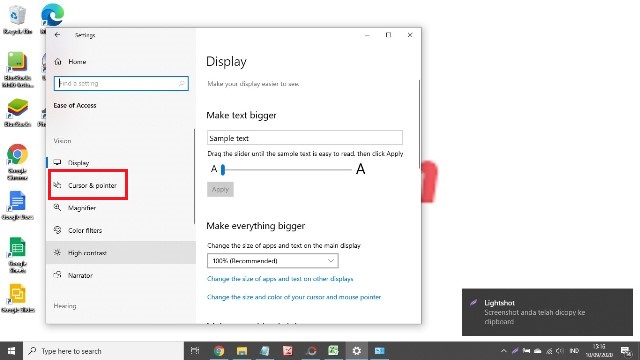Open BlueStacks Multi-Instance desktop icon
The image size is (640, 360).
[17, 69]
